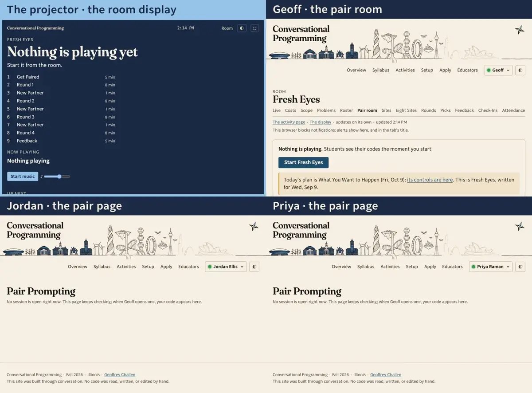
Task: Open 'The activity page' link in Geoff's room
Action: click(x=289, y=122)
